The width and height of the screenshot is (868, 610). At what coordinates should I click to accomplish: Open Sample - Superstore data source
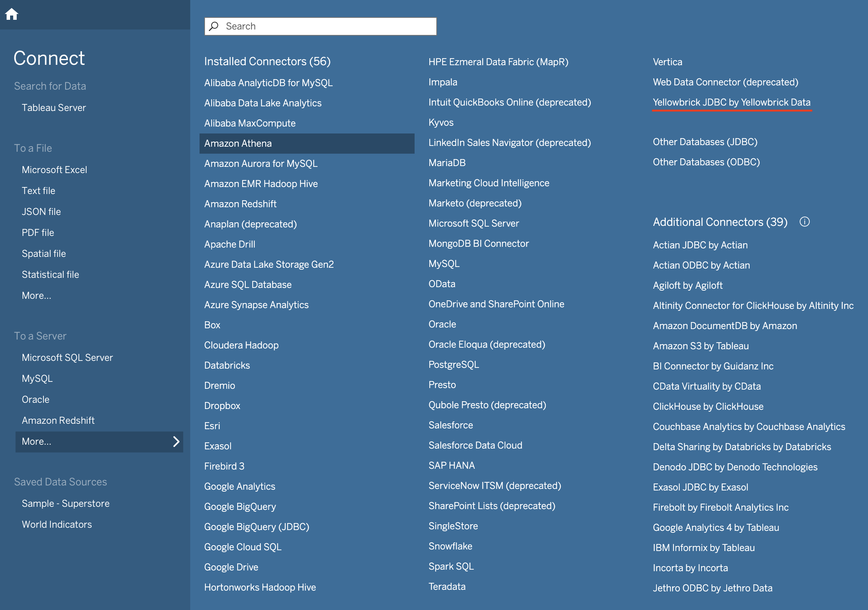pyautogui.click(x=66, y=504)
